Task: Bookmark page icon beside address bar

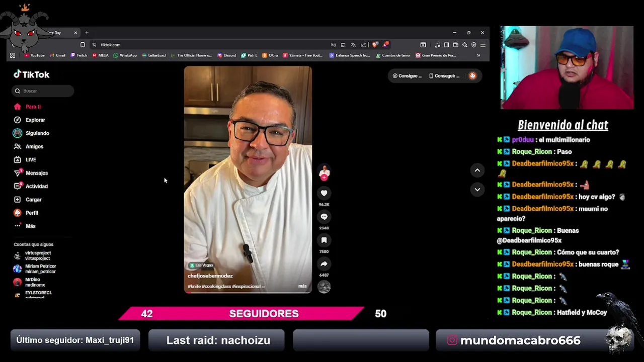Action: tap(83, 45)
